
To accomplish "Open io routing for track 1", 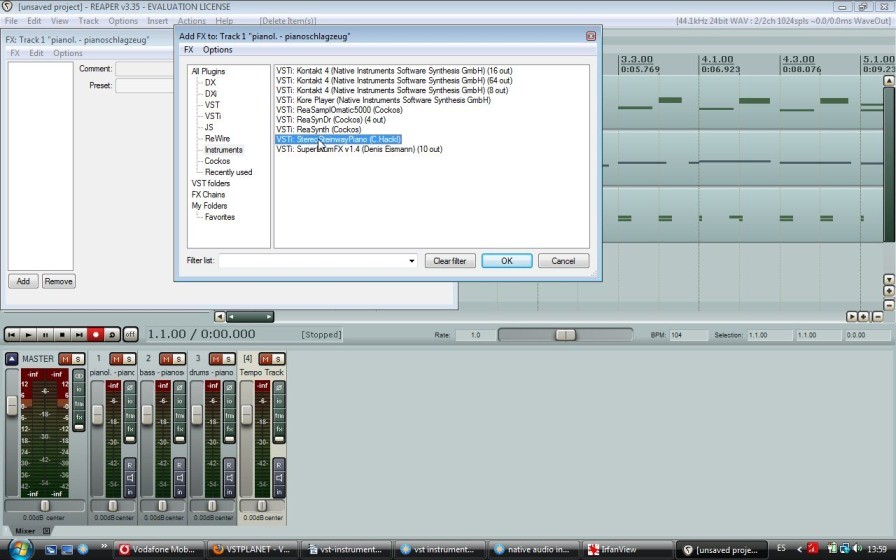I will click(x=130, y=401).
